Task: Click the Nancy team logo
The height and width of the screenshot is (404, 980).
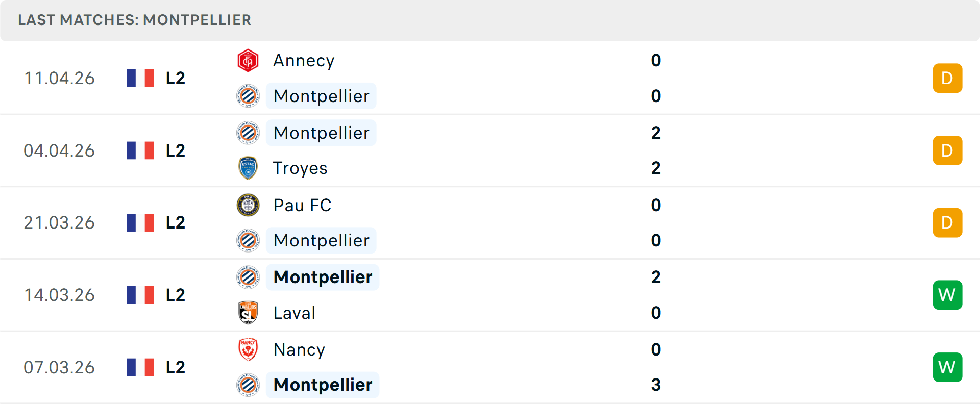Action: point(248,349)
